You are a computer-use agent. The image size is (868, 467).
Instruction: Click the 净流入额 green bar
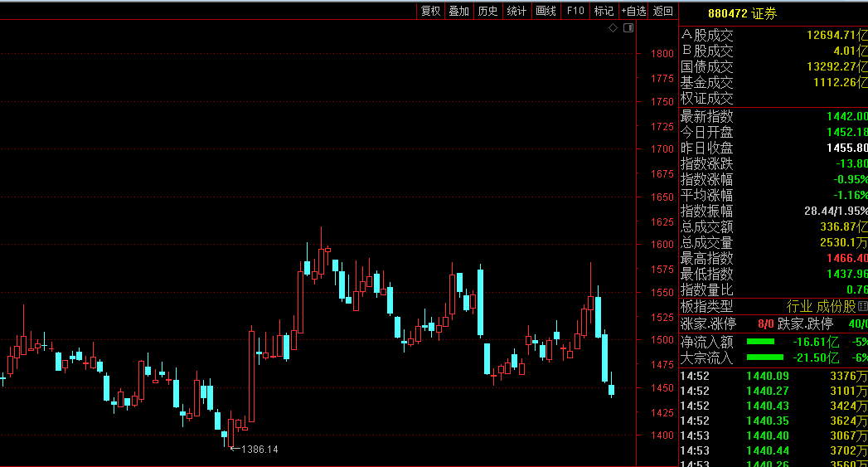(760, 342)
